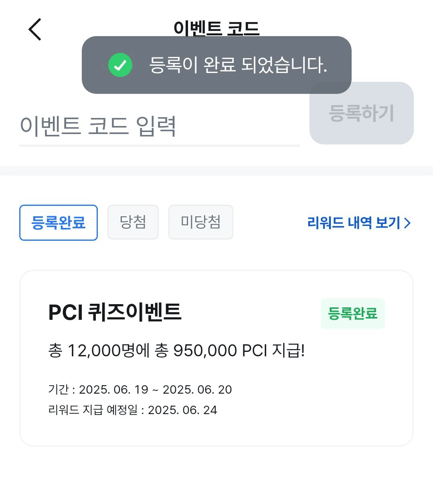Viewport: 433px width, 504px height.
Task: Tap the 이벤트 코드 page title
Action: pyautogui.click(x=216, y=29)
